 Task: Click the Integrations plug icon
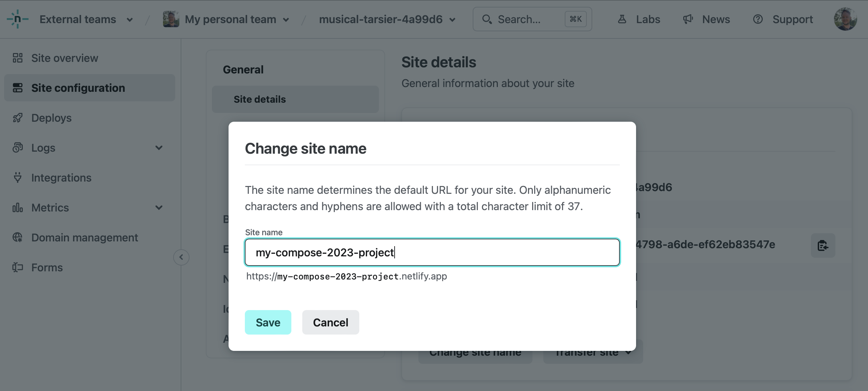pyautogui.click(x=18, y=177)
